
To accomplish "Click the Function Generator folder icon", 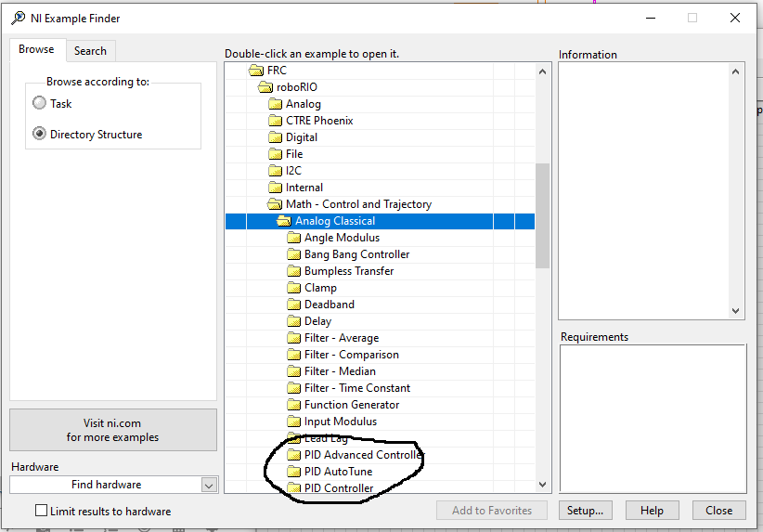I will [293, 405].
